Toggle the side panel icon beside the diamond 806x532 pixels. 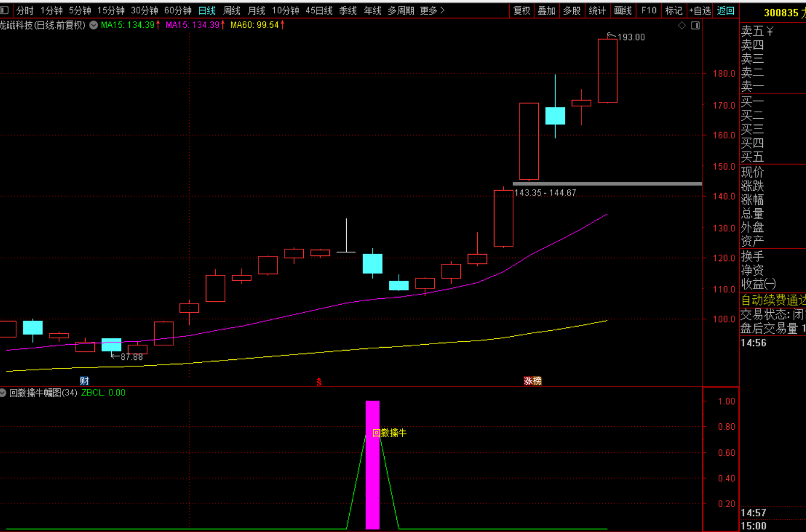[695, 26]
